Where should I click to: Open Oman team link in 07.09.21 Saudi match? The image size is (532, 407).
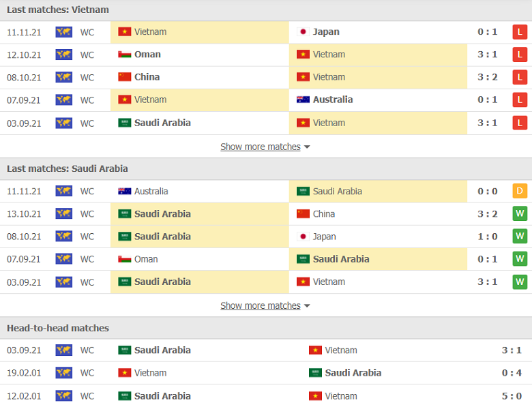146,259
